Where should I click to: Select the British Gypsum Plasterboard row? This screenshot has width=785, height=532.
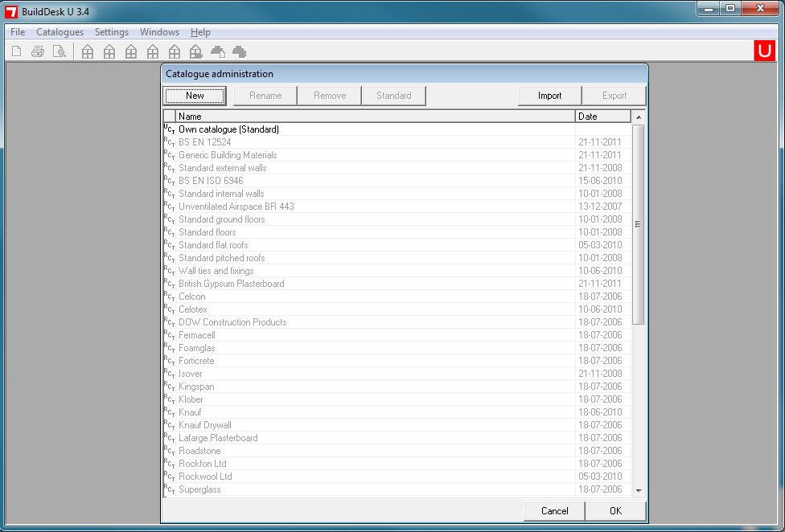pos(397,284)
